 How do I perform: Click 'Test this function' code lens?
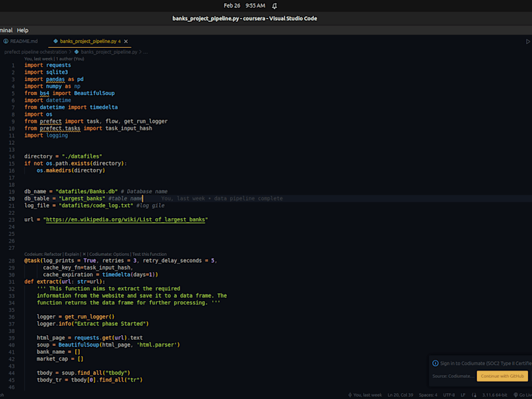(x=149, y=254)
